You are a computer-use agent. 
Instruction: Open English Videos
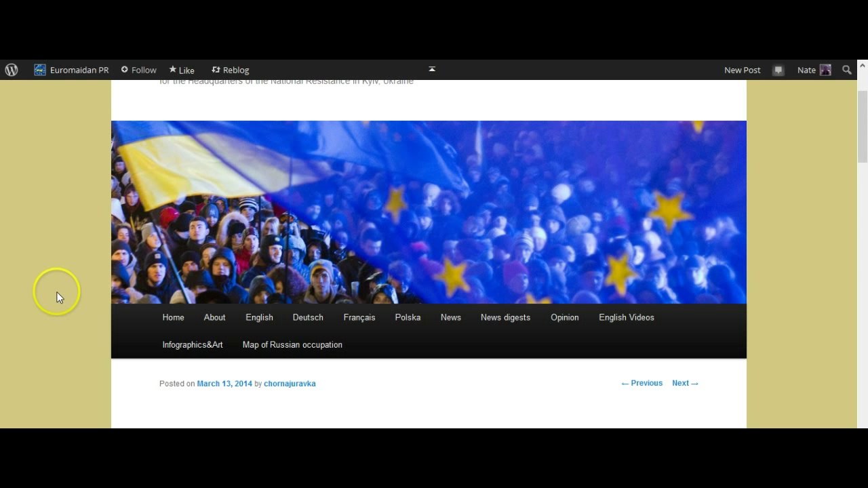[627, 317]
